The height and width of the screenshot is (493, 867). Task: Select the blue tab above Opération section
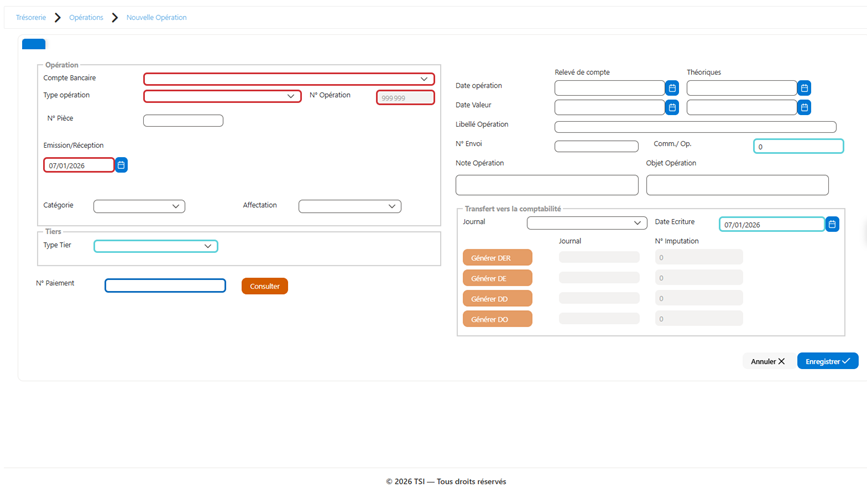pyautogui.click(x=34, y=44)
